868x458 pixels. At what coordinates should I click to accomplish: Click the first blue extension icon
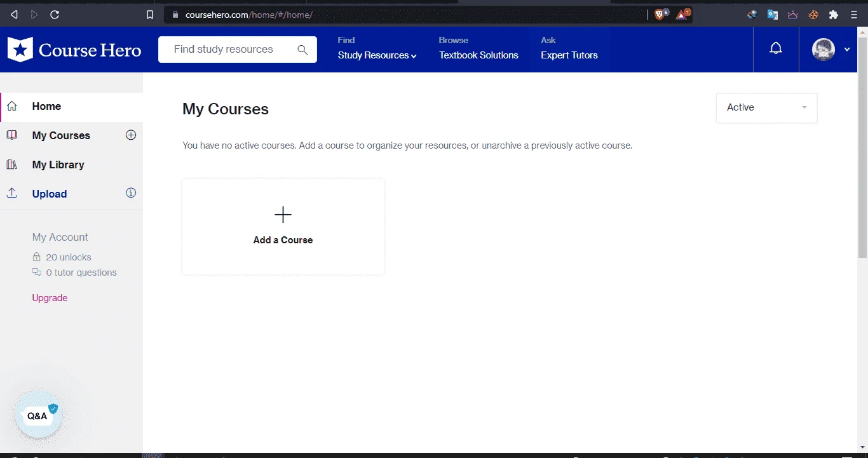pos(752,15)
